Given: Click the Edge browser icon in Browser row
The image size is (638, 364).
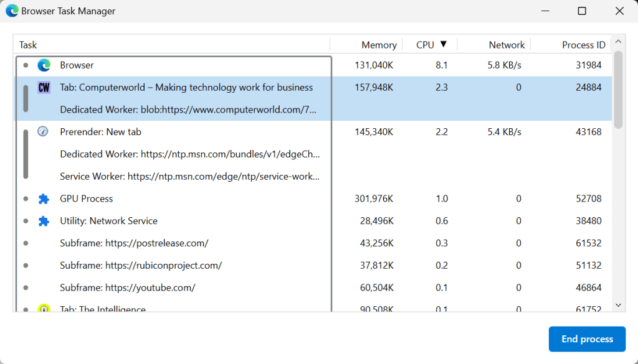Looking at the screenshot, I should point(44,65).
